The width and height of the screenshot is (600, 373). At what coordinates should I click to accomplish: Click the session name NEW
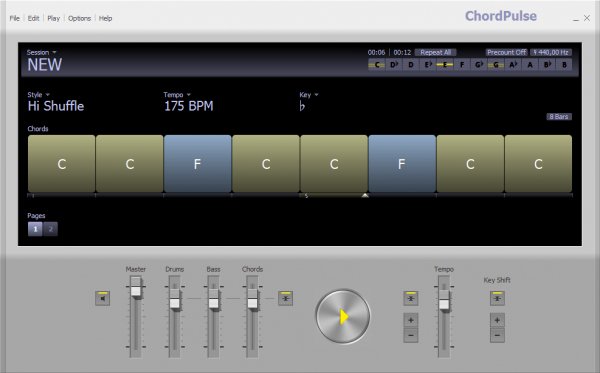click(44, 65)
